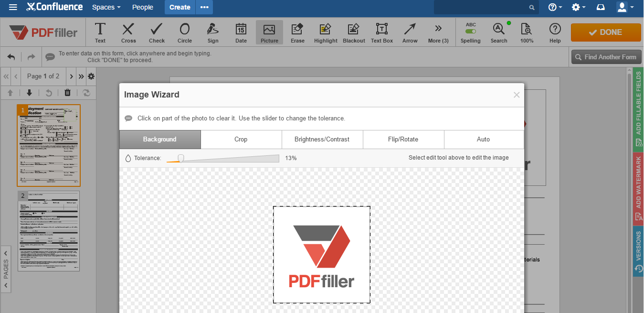Open Confluence notifications tray
644x313 pixels.
tap(601, 7)
